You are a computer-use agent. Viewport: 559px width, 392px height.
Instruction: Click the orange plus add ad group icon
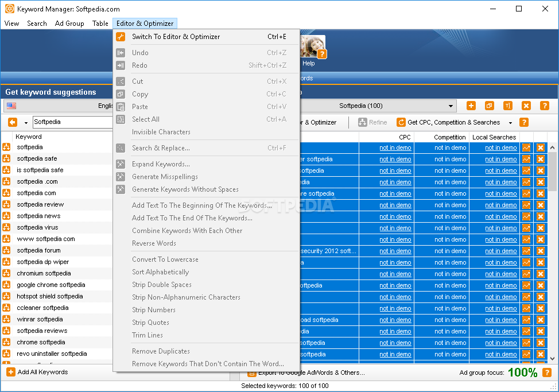(x=471, y=106)
